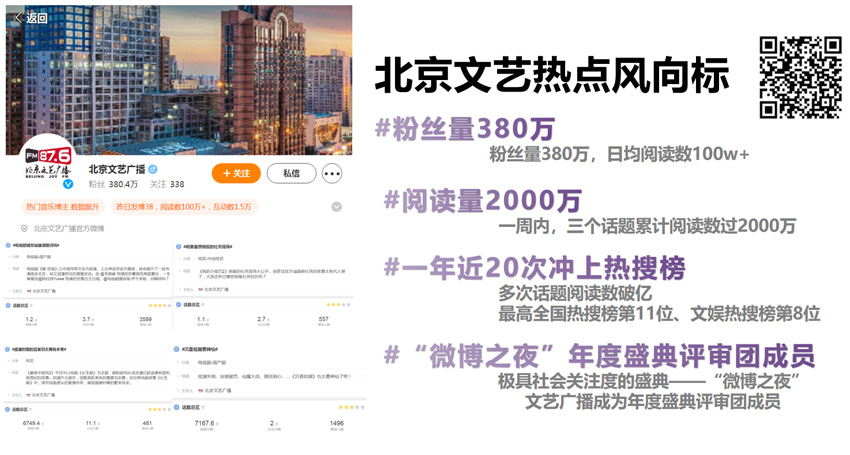
Task: Click the blue V verification badge on the avatar
Action: point(68,184)
